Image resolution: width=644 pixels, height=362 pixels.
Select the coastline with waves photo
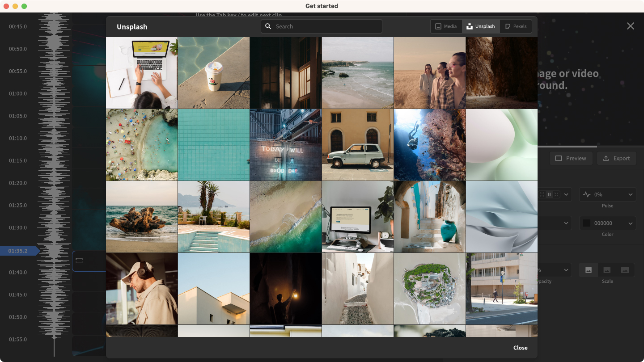pos(358,73)
